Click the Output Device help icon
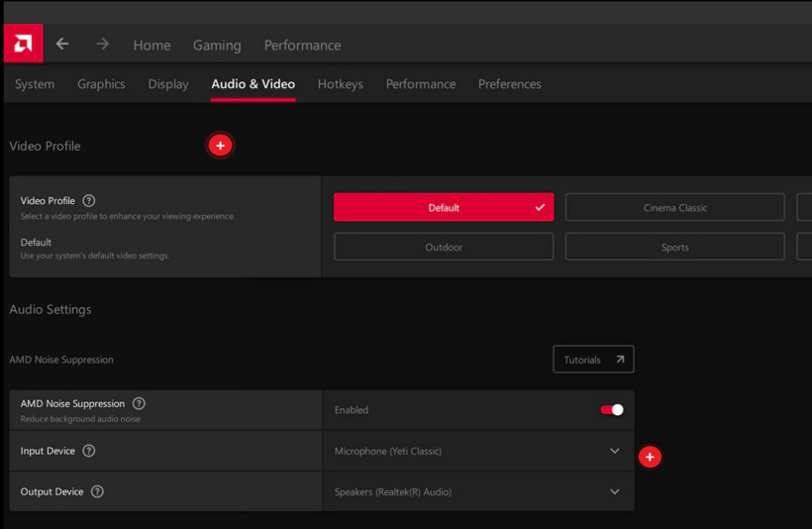The height and width of the screenshot is (529, 812). (97, 491)
